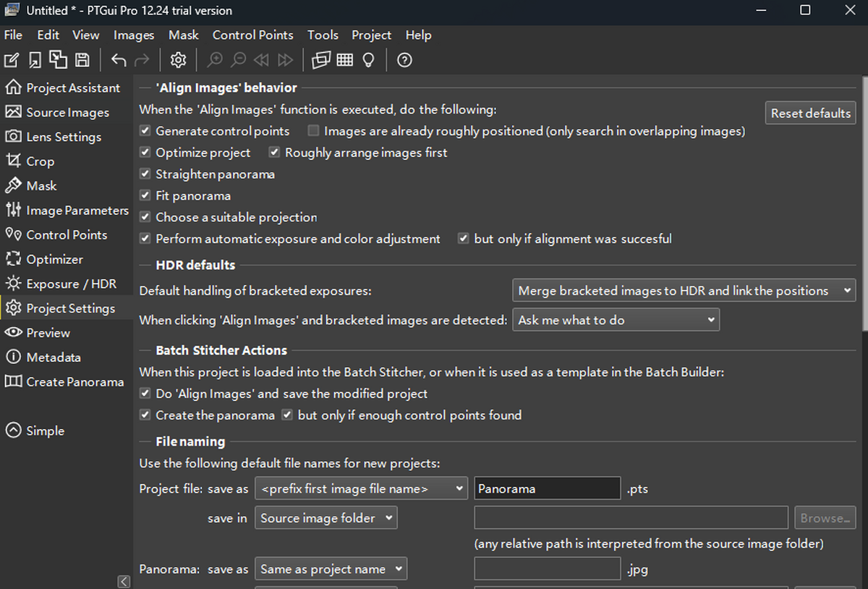Click the light bulb toolbar icon
This screenshot has height=589, width=868.
pyautogui.click(x=369, y=60)
